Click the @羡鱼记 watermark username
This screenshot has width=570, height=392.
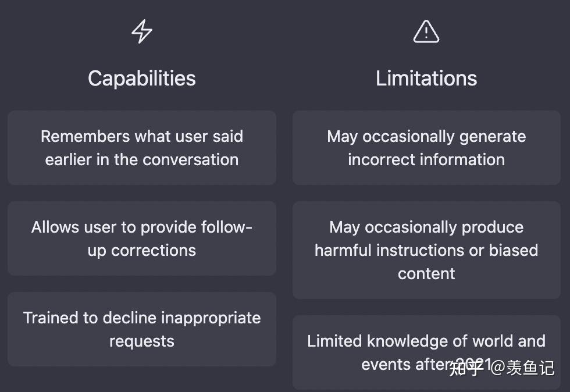522,368
